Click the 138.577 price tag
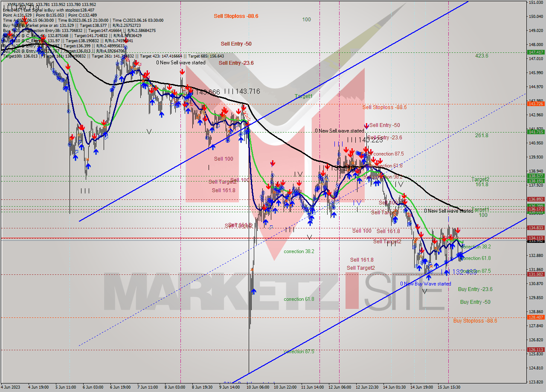The width and height of the screenshot is (546, 392). click(x=536, y=176)
